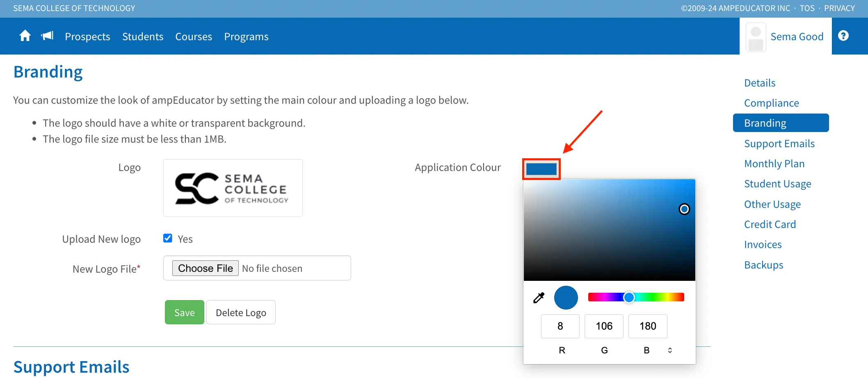Click the B value field showing 180
Viewport: 868px width, 378px height.
pos(648,326)
